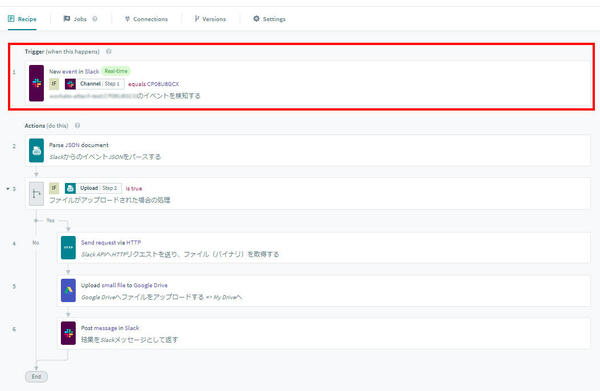The height and width of the screenshot is (391, 600).
Task: Select the Slack trigger app icon in step 1
Action: point(36,83)
